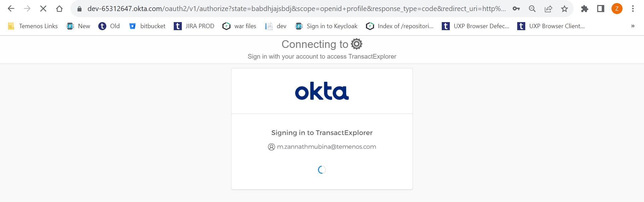The image size is (644, 202).
Task: Stop page loading with X button
Action: [x=43, y=9]
